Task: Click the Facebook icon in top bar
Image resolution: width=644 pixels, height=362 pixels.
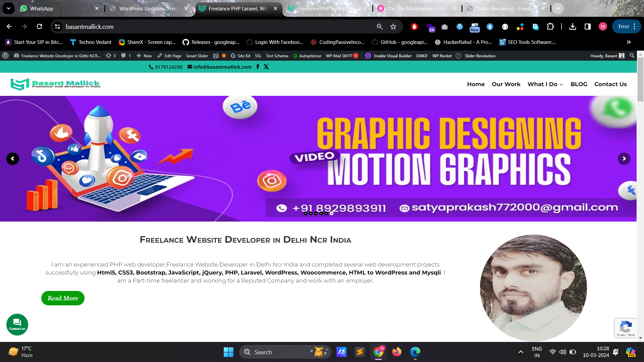Action: coord(258,67)
